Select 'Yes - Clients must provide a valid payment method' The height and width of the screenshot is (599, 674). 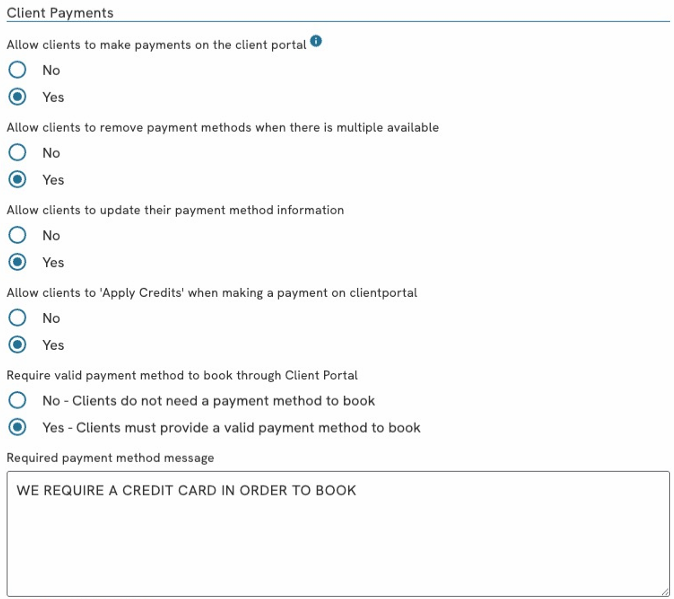[x=16, y=428]
